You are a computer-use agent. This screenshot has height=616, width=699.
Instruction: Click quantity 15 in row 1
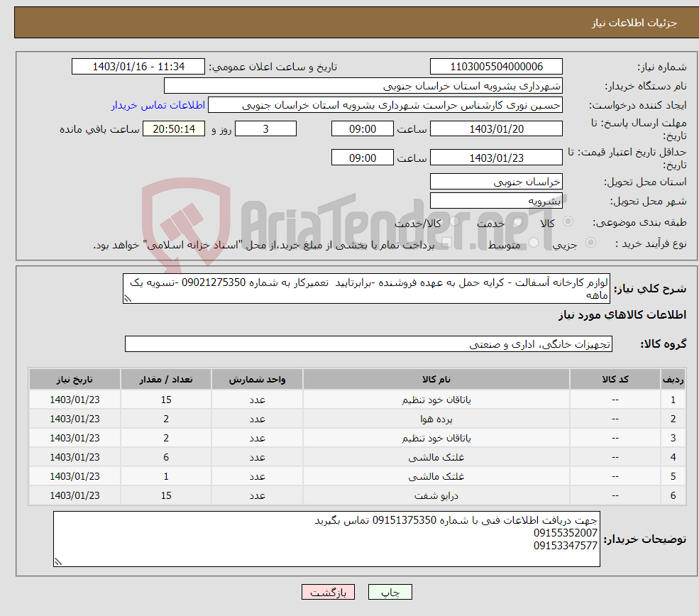click(x=166, y=400)
